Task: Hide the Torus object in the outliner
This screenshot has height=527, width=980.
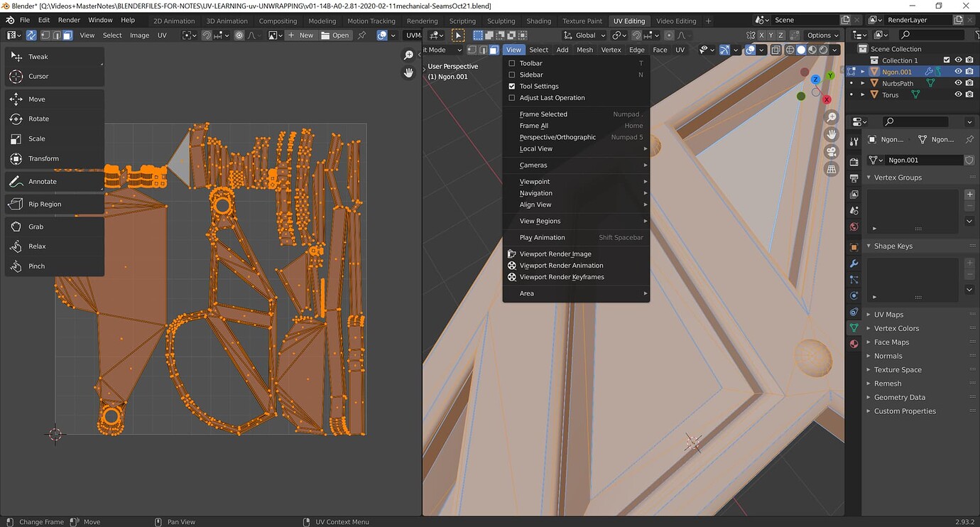Action: [958, 94]
